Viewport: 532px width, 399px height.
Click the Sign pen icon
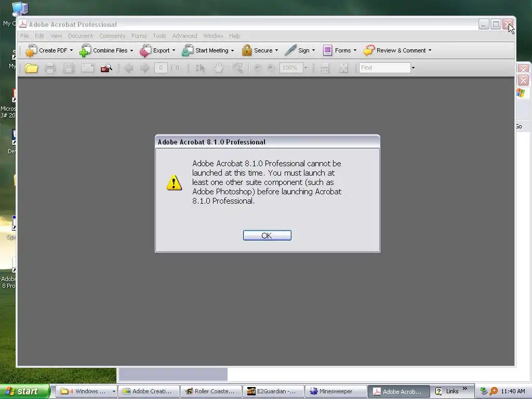pyautogui.click(x=290, y=50)
